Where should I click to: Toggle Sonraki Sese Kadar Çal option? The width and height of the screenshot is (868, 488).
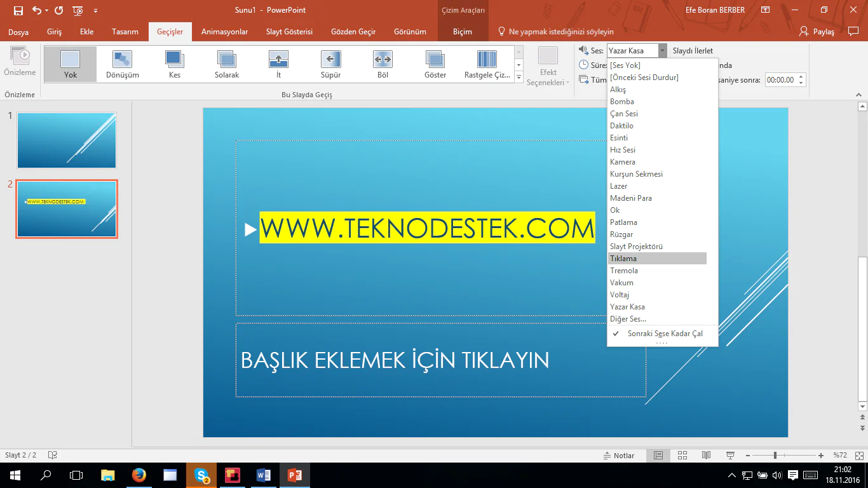[664, 334]
